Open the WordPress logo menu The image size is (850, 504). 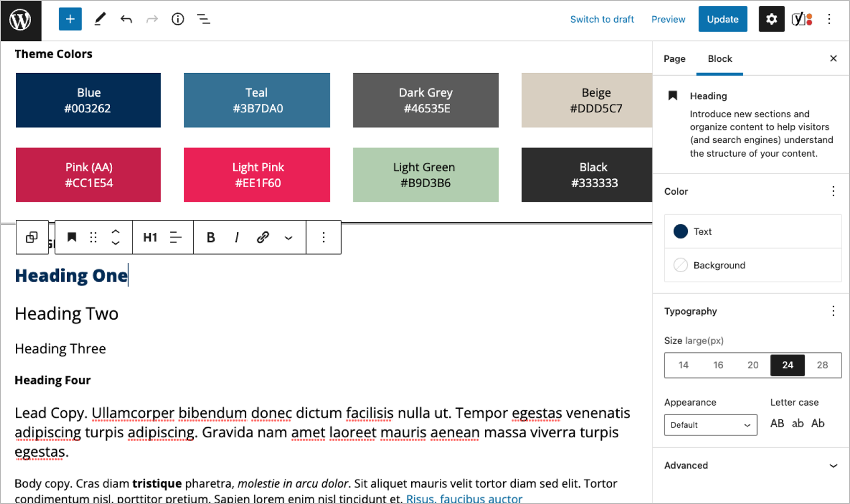coord(21,20)
